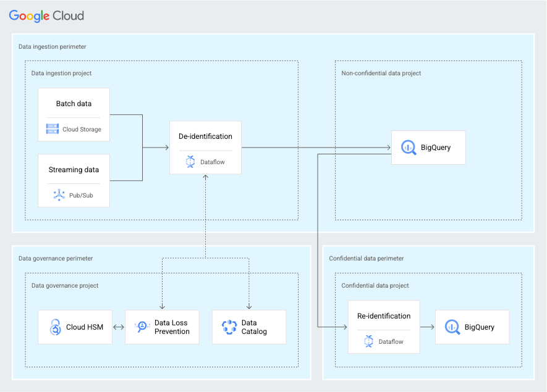
Task: Click the BigQuery icon in Confidential data project
Action: coord(451,327)
